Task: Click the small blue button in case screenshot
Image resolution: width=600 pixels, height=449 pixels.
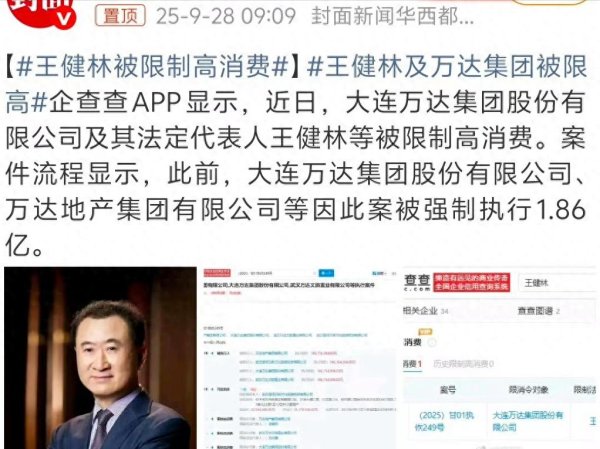Action: coord(326,273)
